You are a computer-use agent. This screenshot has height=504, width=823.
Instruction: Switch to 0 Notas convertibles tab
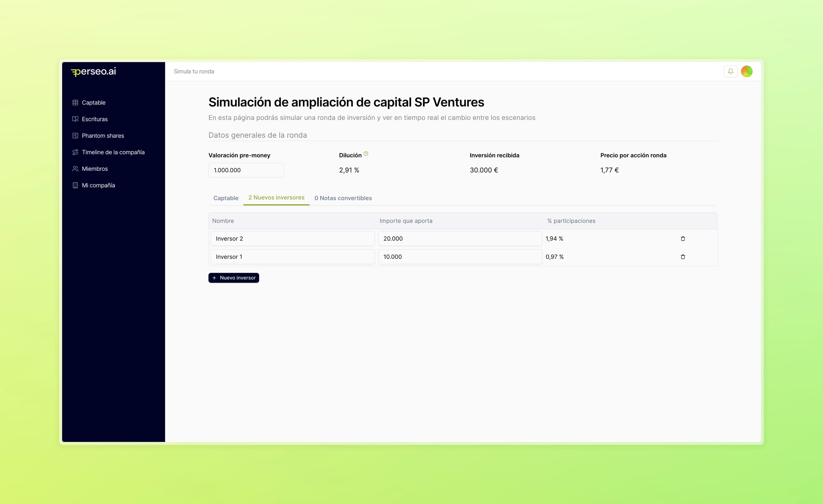343,198
